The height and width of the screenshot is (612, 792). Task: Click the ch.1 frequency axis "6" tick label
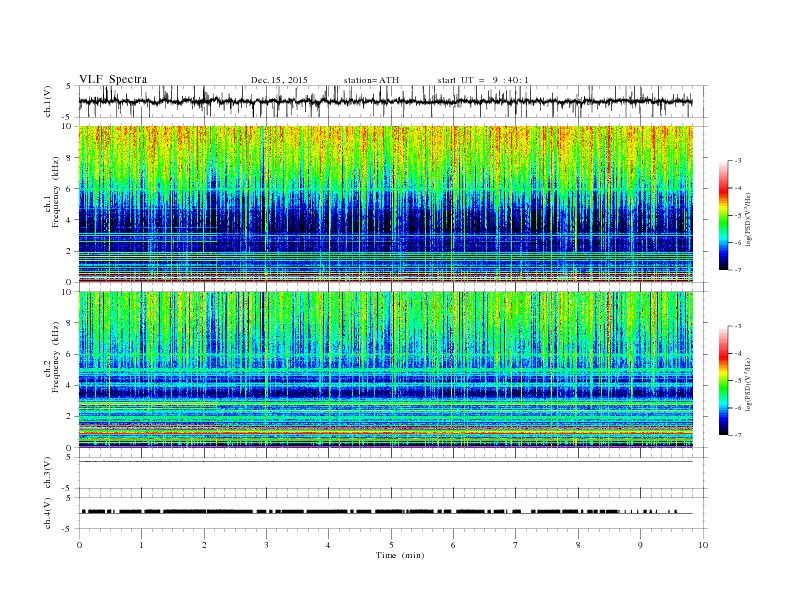70,189
